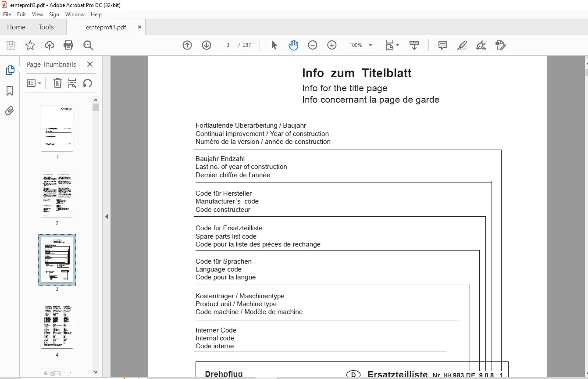
Task: Click the text 'Product unit / Machine type'
Action: point(236,304)
